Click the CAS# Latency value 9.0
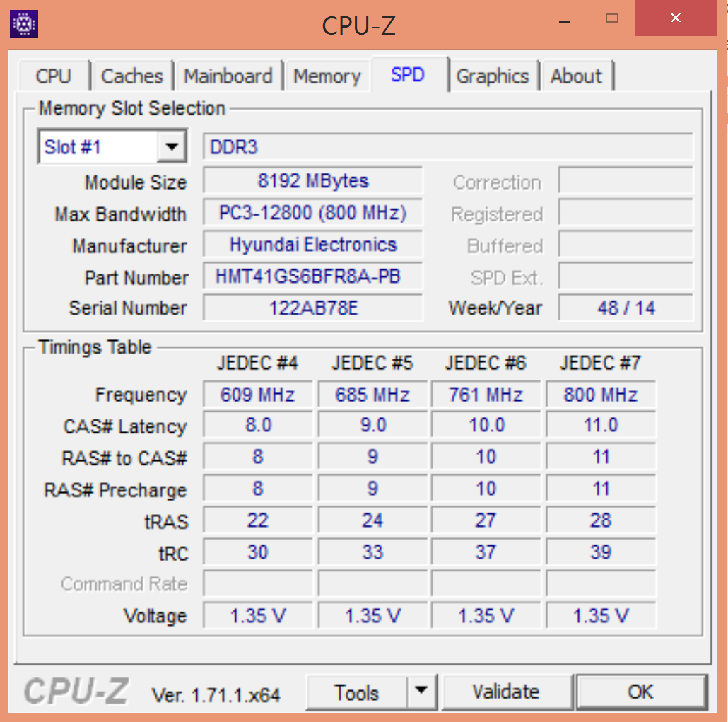728x722 pixels. [x=372, y=425]
